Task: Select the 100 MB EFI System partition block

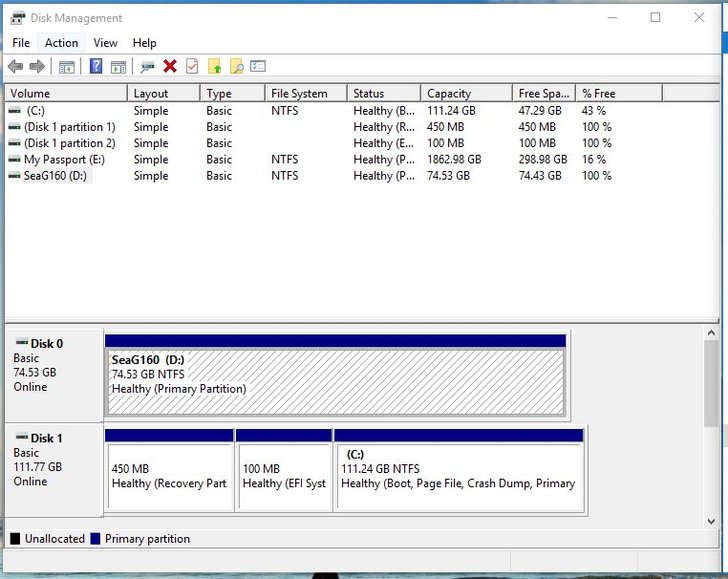Action: pyautogui.click(x=284, y=470)
